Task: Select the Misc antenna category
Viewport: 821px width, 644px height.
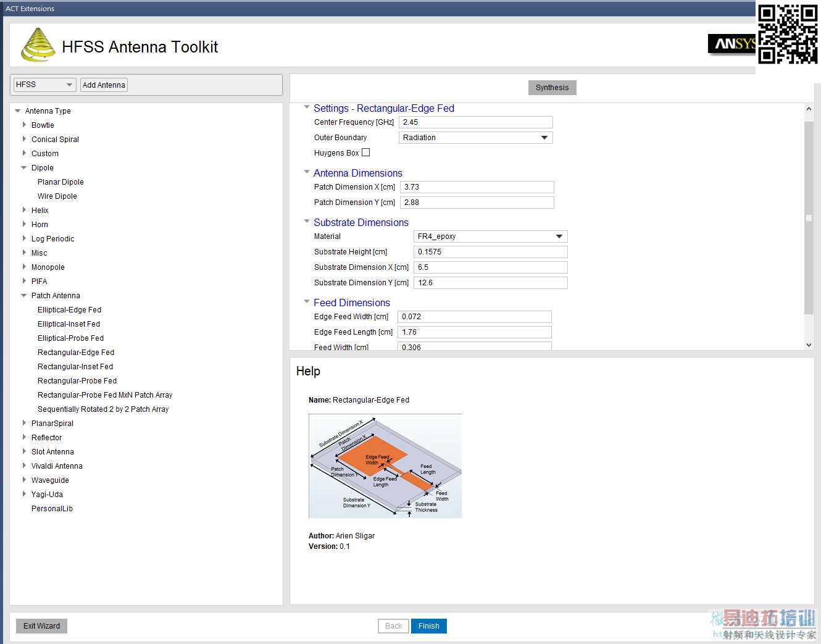Action: click(39, 253)
